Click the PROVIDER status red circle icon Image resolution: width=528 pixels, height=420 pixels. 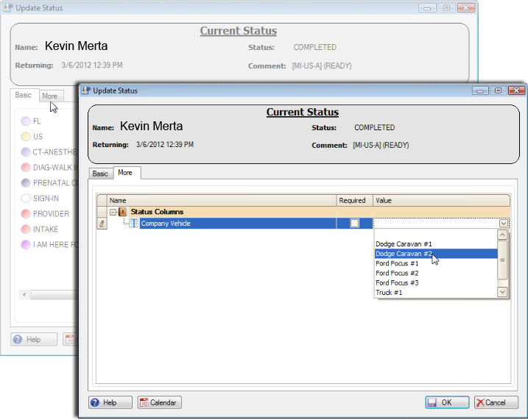pyautogui.click(x=26, y=213)
